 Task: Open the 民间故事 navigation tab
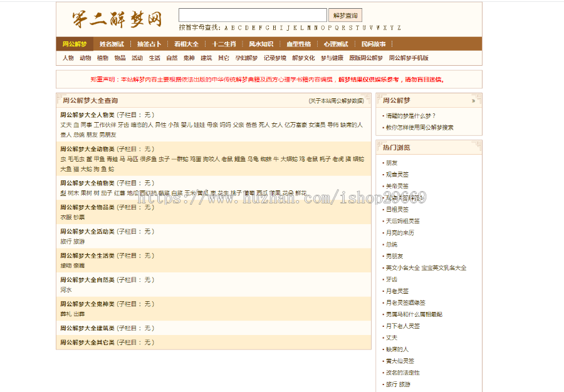pyautogui.click(x=373, y=44)
